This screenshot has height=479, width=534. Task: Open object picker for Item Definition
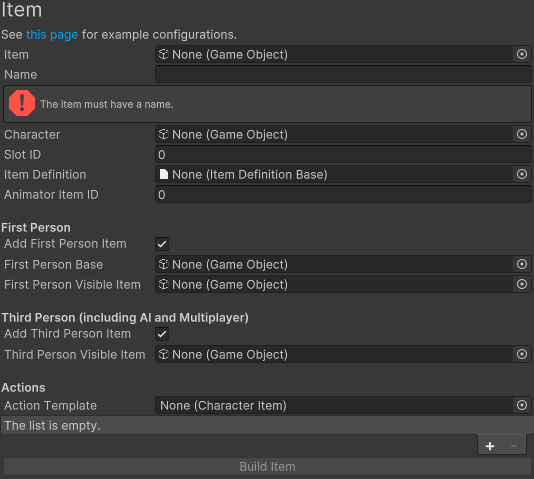tap(521, 174)
